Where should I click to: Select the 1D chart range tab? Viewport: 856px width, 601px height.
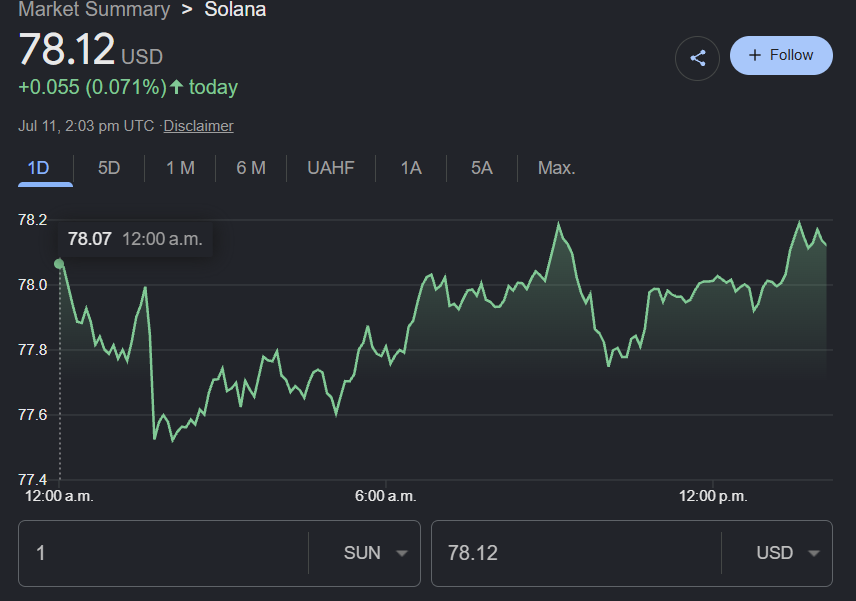coord(38,168)
